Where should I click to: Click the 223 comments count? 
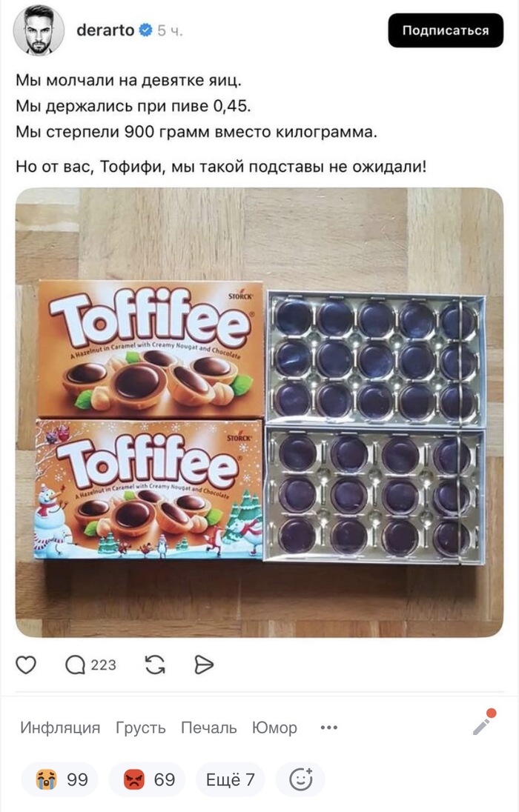click(x=103, y=665)
